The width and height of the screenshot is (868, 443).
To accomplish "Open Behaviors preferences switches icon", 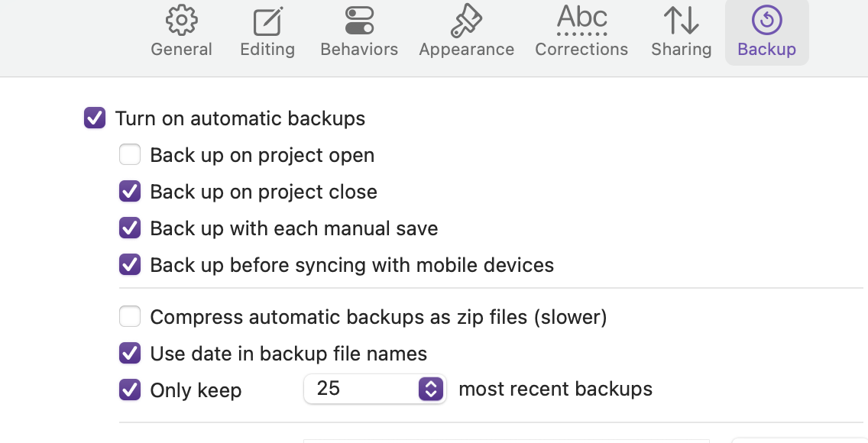I will (x=359, y=21).
